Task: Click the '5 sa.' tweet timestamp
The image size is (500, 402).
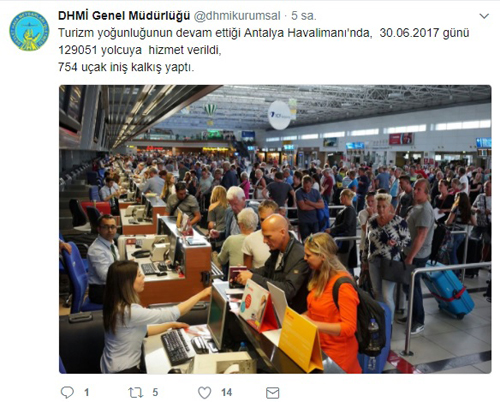Action: click(304, 16)
